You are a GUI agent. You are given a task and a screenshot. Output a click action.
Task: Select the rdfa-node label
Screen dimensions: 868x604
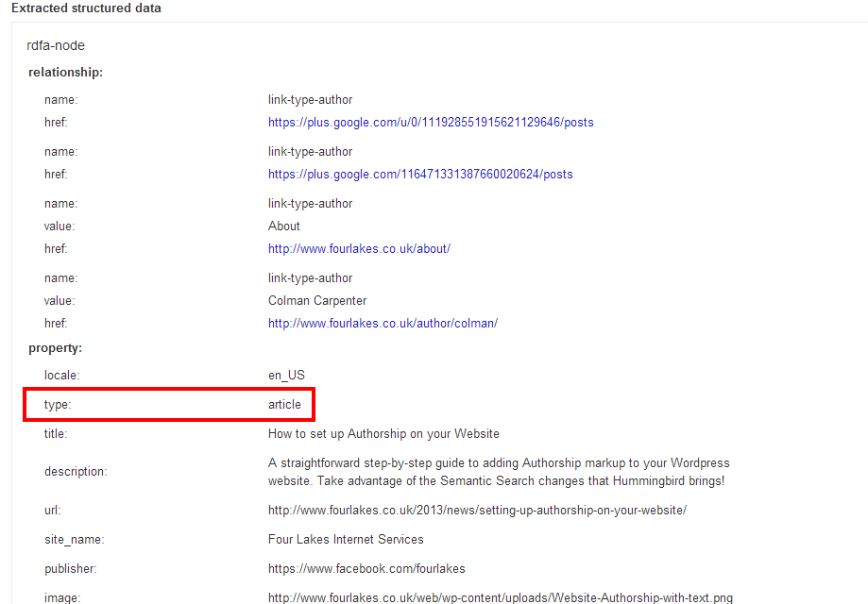coord(56,45)
